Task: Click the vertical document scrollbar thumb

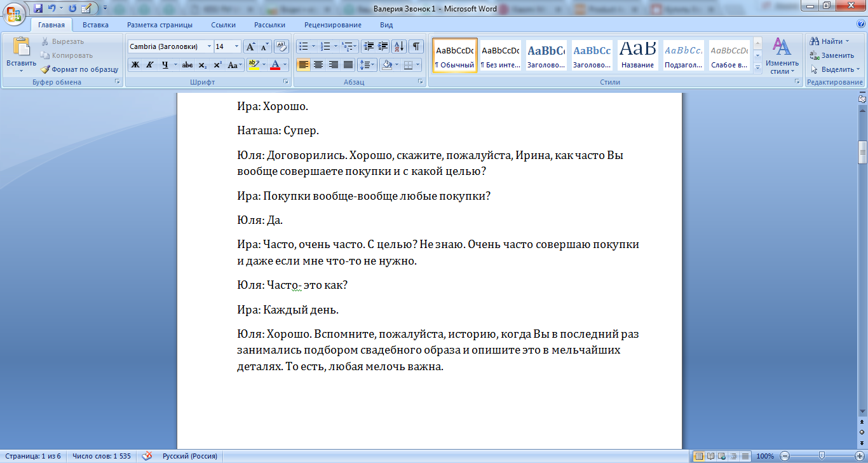Action: (862, 152)
